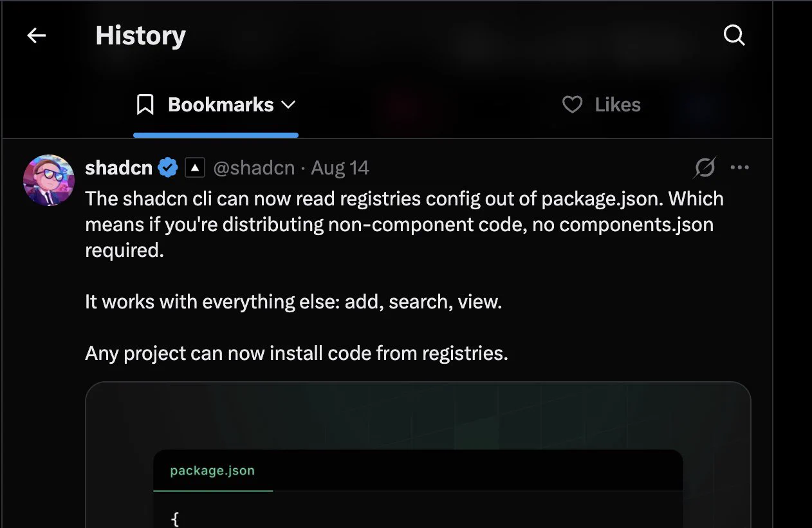Screen dimensions: 812x528
Task: Click the blue verified badge next to shadcn
Action: [x=168, y=168]
